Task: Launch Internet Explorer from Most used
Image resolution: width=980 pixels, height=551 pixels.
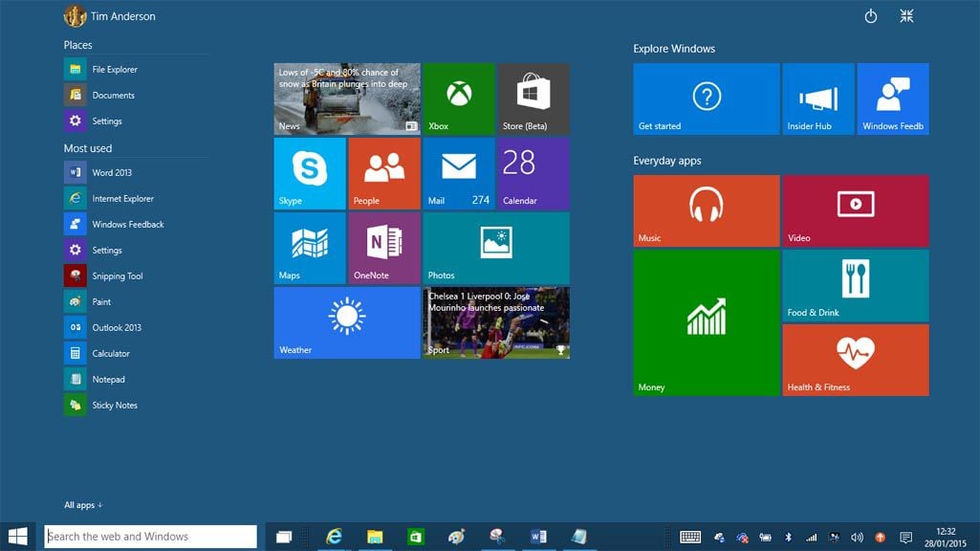Action: (135, 198)
